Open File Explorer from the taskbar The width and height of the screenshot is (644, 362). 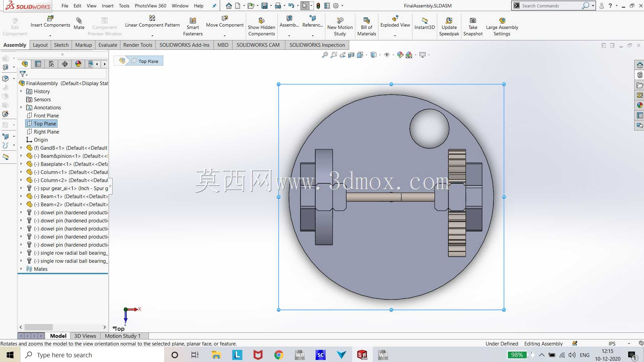click(216, 355)
